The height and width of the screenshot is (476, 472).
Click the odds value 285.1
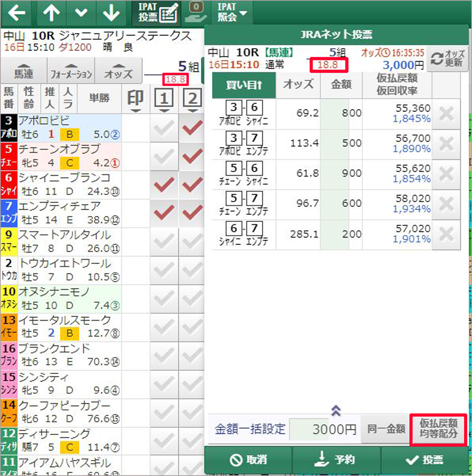(304, 234)
